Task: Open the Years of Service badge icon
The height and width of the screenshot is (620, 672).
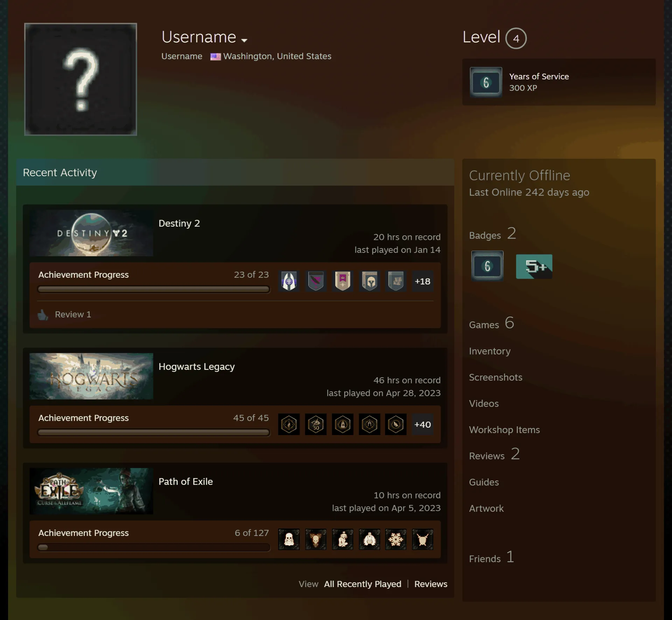Action: tap(486, 82)
